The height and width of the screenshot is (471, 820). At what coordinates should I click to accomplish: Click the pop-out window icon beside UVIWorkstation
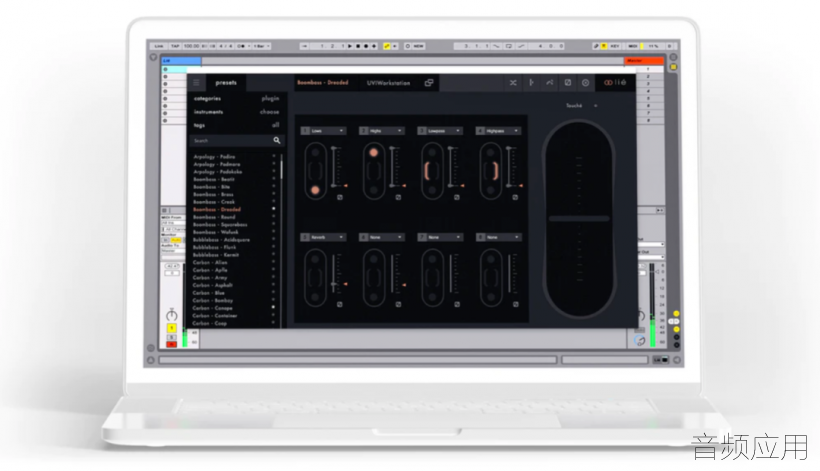pos(429,83)
